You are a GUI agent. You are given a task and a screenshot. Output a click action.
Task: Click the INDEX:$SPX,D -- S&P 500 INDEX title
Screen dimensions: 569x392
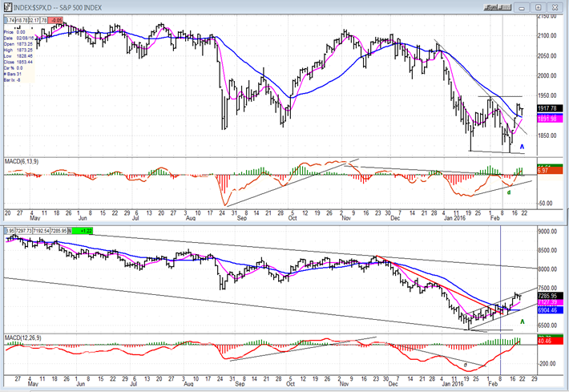pyautogui.click(x=58, y=8)
